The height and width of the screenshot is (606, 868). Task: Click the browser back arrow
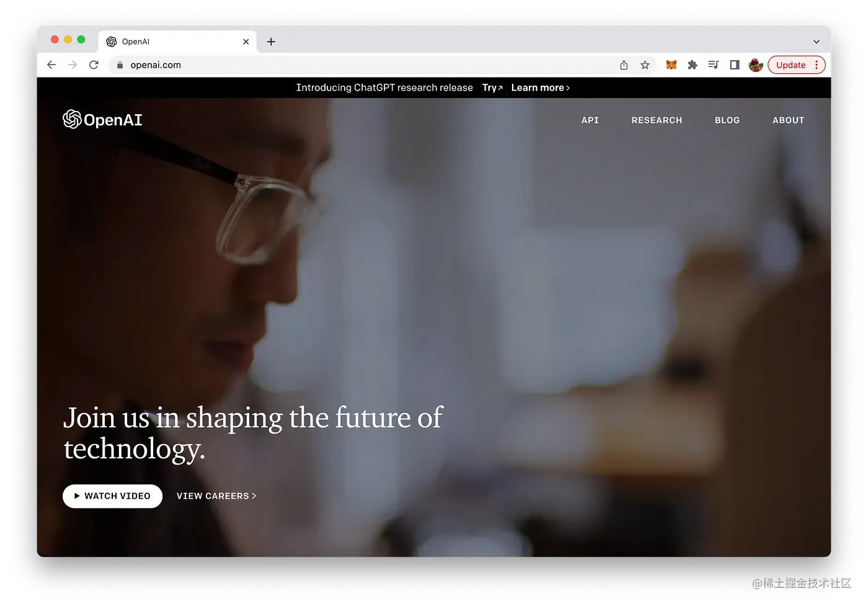click(51, 65)
